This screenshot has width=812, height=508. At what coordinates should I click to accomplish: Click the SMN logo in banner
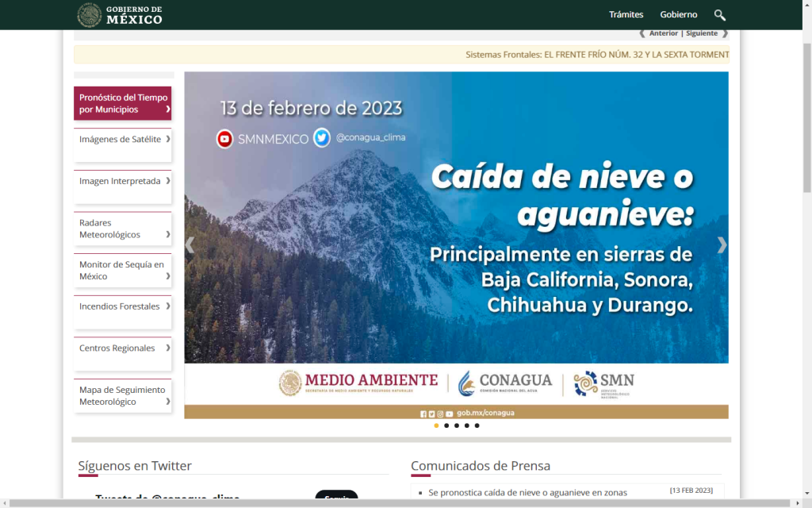(x=604, y=383)
